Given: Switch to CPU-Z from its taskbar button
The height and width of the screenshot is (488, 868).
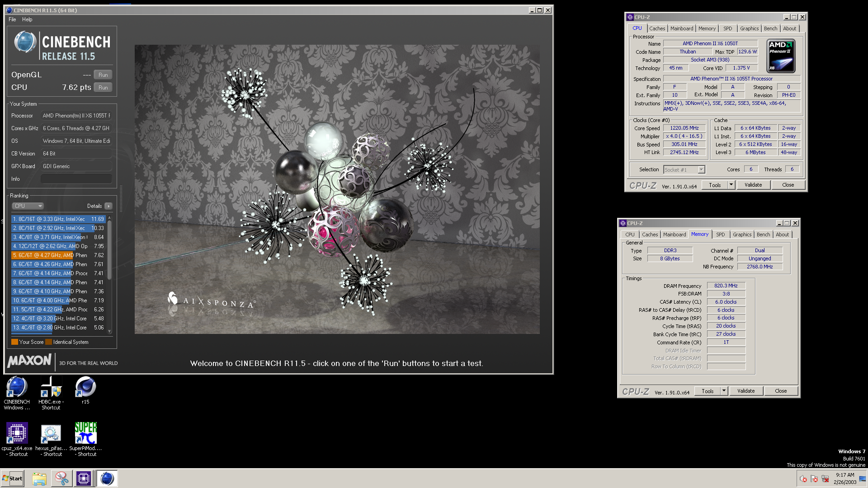Looking at the screenshot, I should (x=84, y=479).
